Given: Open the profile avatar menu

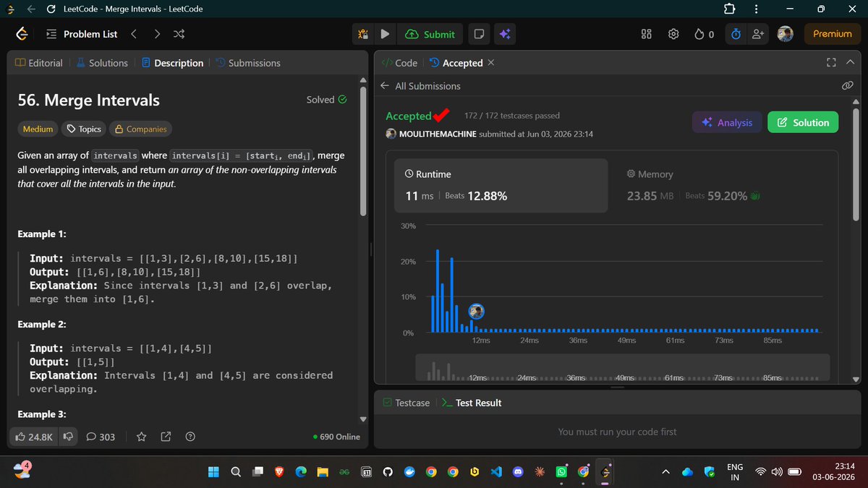Looking at the screenshot, I should (786, 34).
